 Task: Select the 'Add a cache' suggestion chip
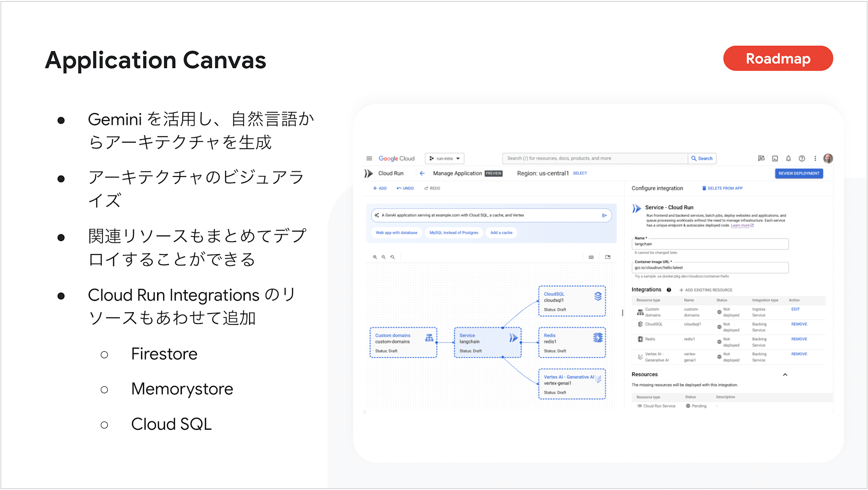[x=501, y=233]
